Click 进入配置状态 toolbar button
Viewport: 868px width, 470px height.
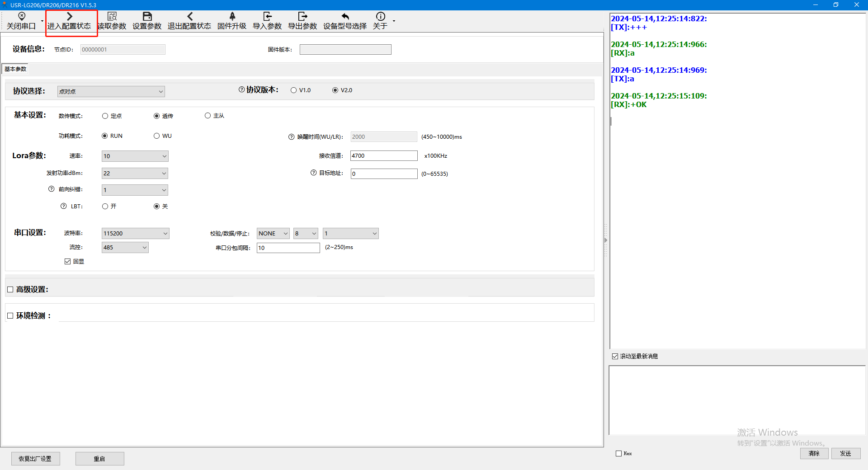[69, 21]
